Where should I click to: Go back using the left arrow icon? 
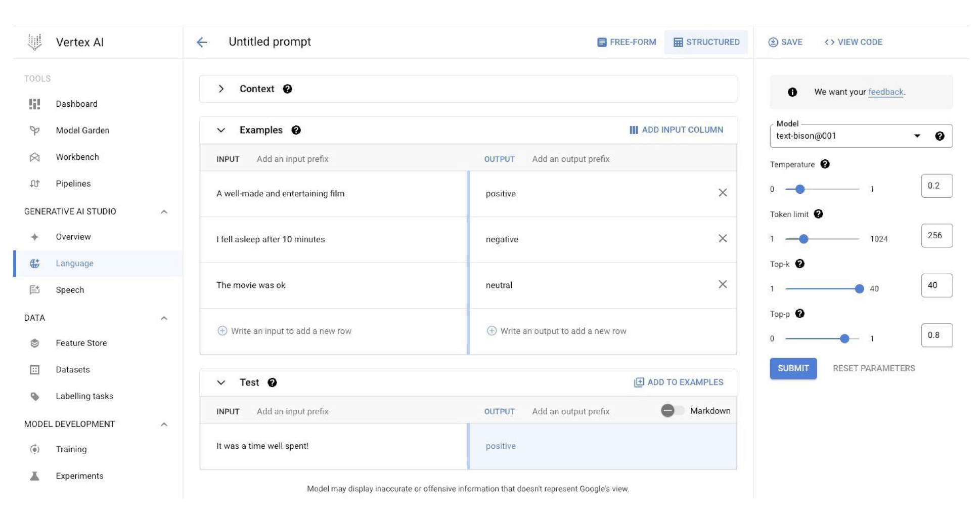[x=202, y=42]
